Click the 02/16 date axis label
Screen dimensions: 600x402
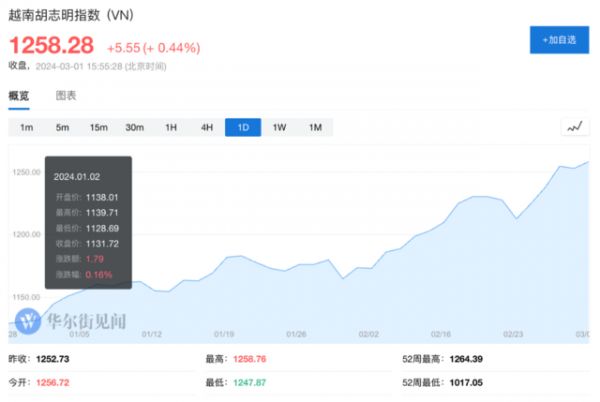441,336
